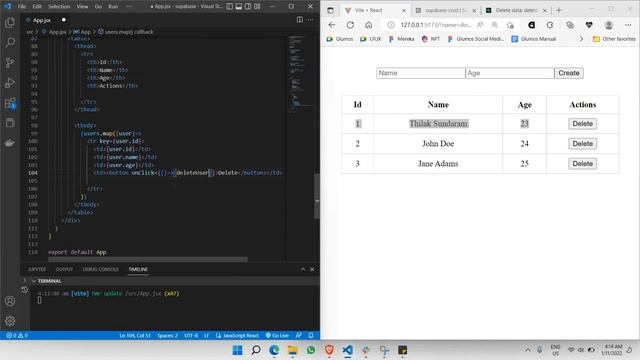The image size is (640, 360).
Task: Close the bottom panel with the X icon
Action: [x=312, y=269]
